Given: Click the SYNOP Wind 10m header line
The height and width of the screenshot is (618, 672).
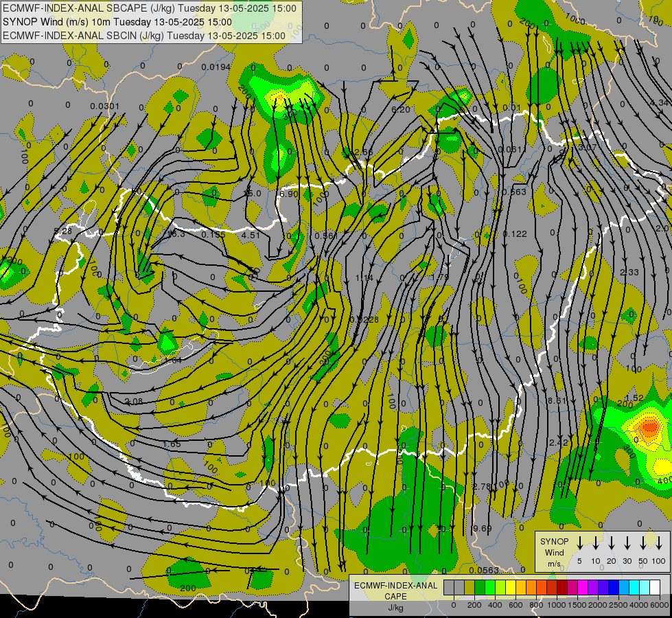Looking at the screenshot, I should pyautogui.click(x=117, y=22).
